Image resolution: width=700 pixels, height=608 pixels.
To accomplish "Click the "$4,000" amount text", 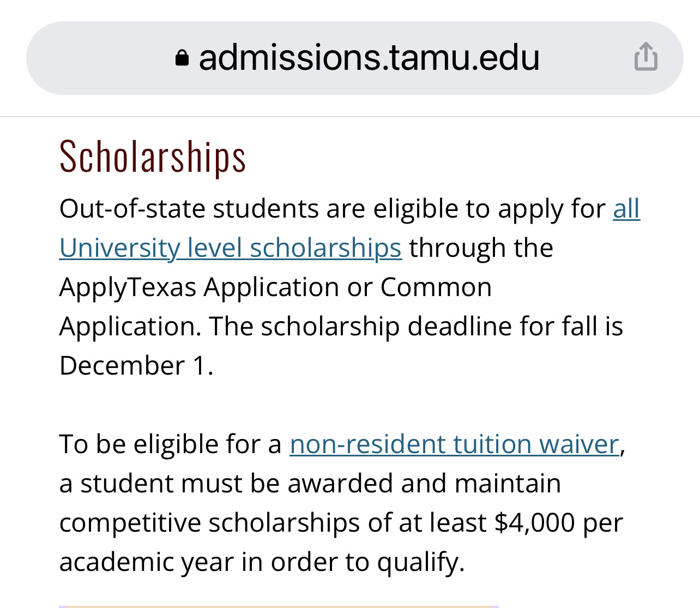I will pos(534,523).
